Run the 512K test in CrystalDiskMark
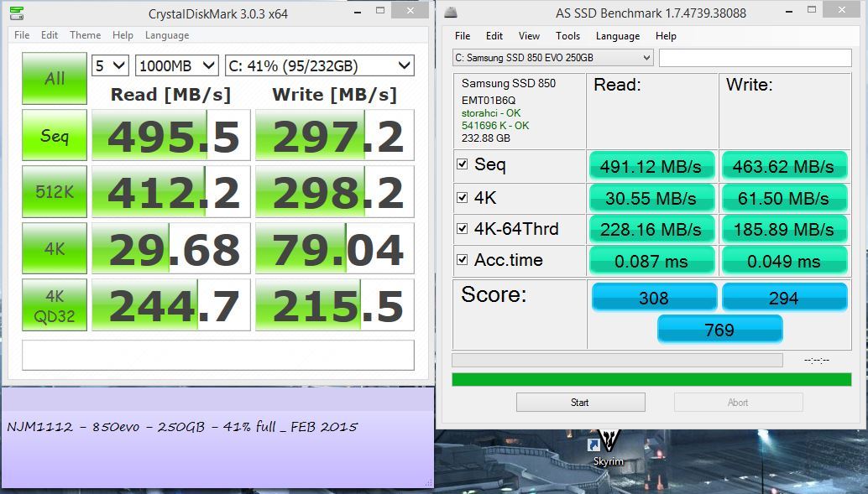The height and width of the screenshot is (494, 868). pyautogui.click(x=55, y=191)
